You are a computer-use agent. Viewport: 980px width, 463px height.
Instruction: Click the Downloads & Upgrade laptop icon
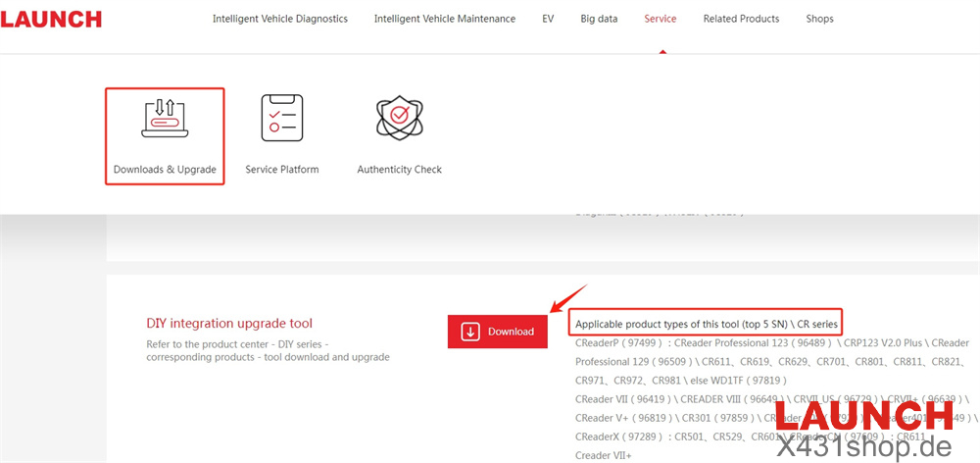click(x=165, y=119)
